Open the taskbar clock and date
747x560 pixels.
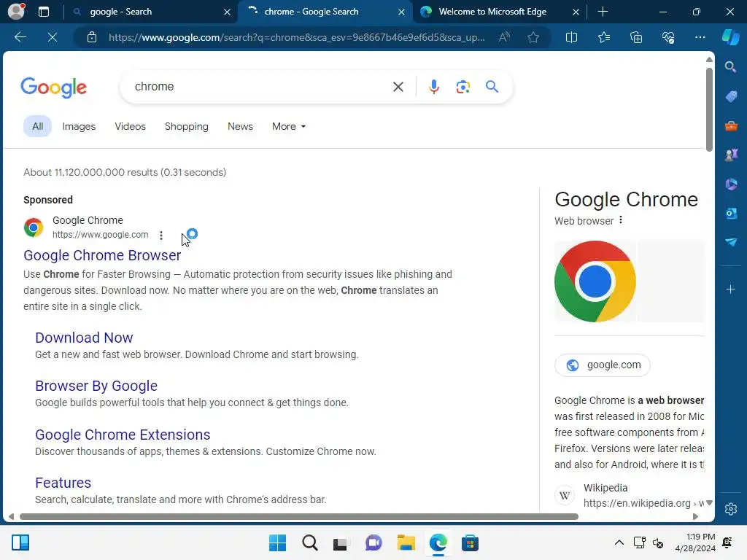pos(695,542)
